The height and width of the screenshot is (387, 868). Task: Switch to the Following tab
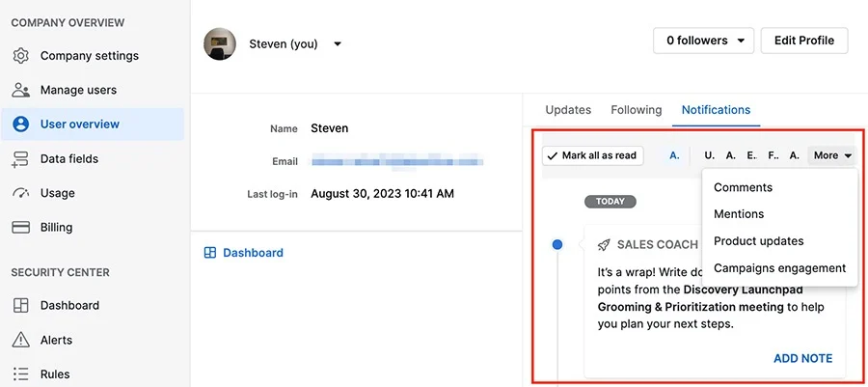[637, 110]
